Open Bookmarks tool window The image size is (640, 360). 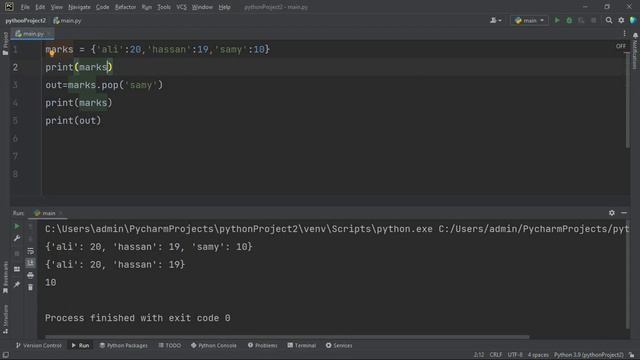(5, 278)
